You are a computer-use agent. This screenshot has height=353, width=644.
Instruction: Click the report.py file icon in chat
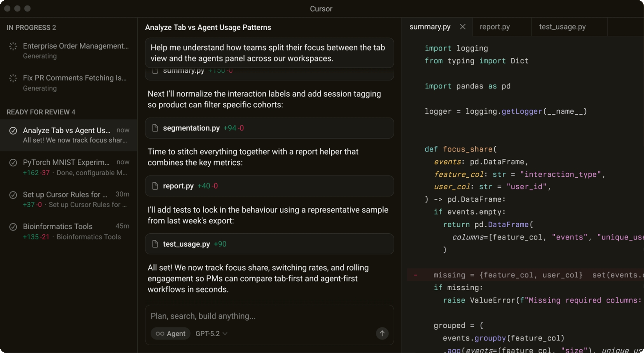pyautogui.click(x=155, y=186)
